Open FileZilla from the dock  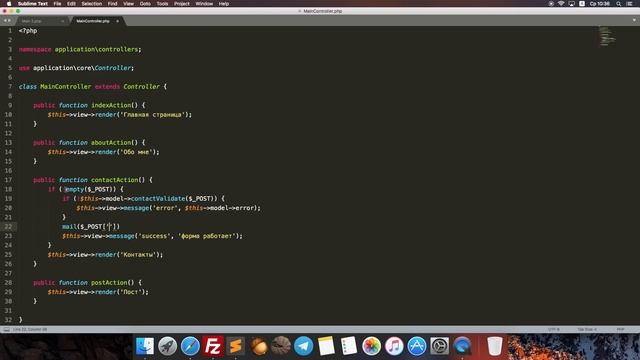pos(213,346)
